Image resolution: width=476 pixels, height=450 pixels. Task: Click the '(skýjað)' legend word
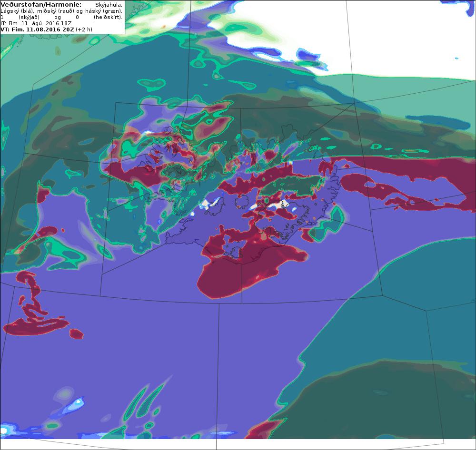[x=29, y=17]
